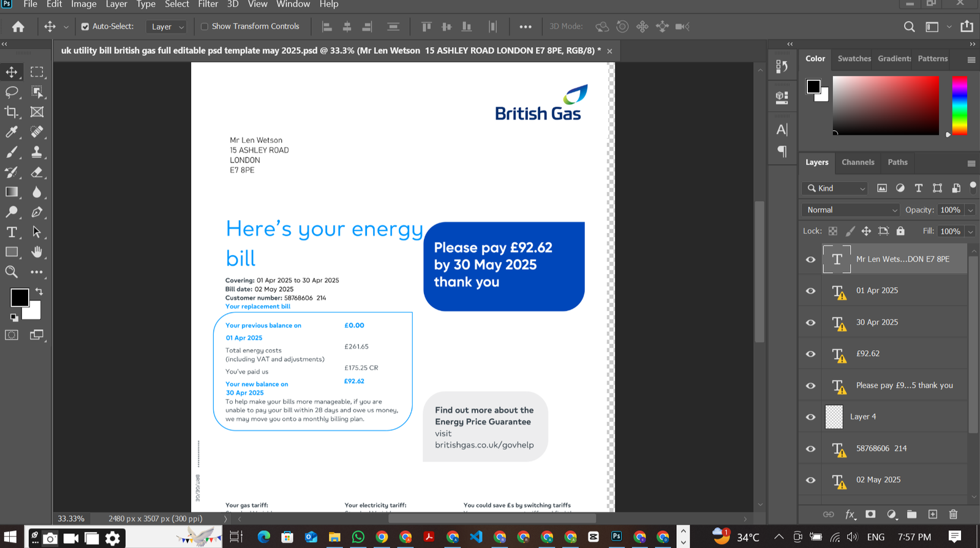Select the Dodge tool
Viewport: 980px width, 548px height.
tap(12, 212)
